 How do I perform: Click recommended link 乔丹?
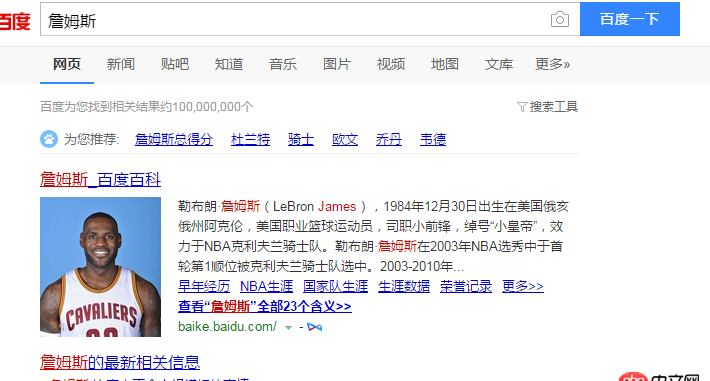pos(389,139)
